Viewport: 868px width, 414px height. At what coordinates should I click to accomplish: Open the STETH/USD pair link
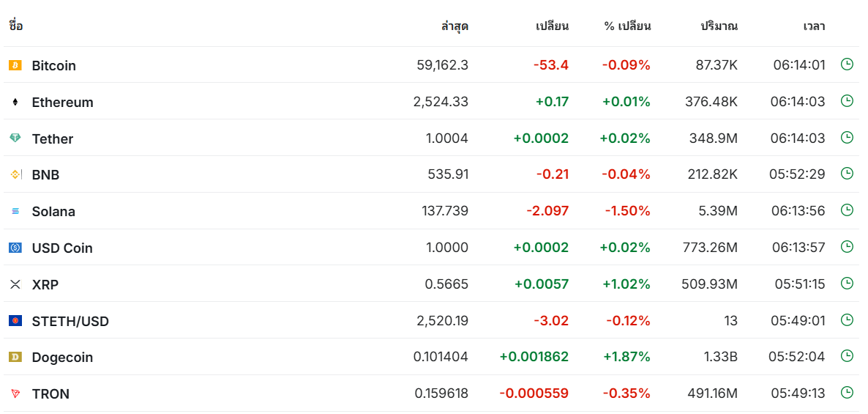point(70,321)
